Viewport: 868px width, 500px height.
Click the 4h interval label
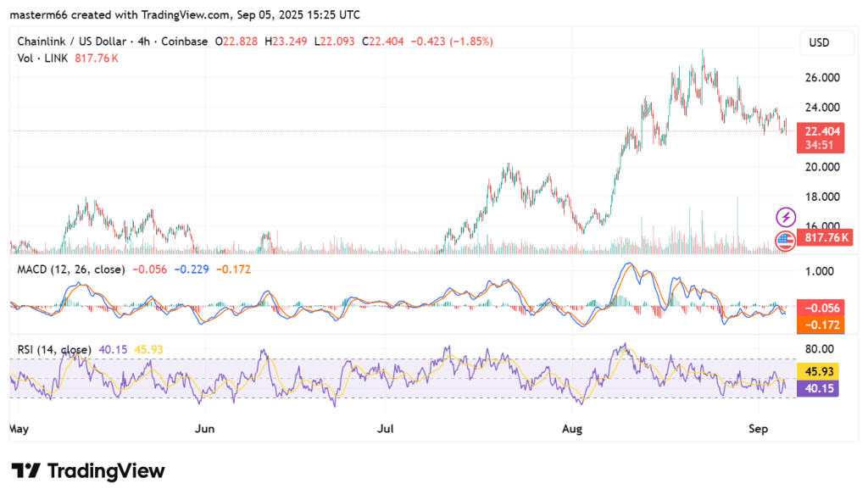tap(144, 42)
